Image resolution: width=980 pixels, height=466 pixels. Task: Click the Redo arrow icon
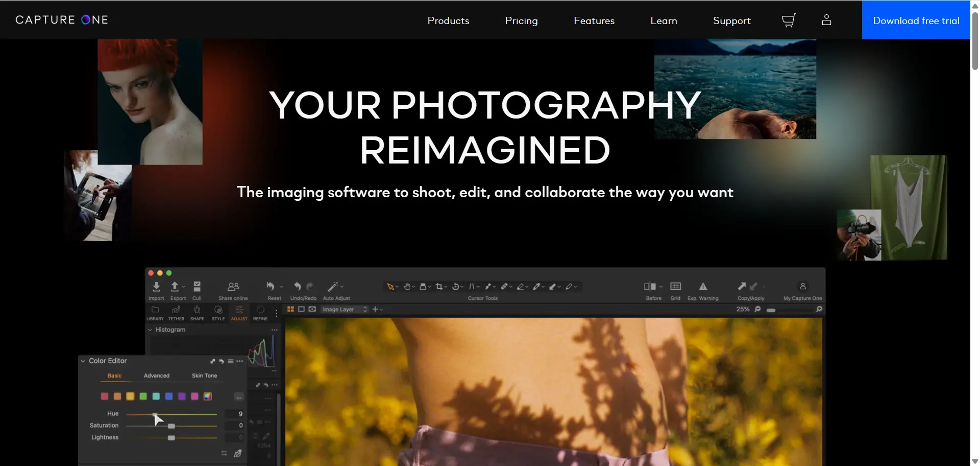[x=309, y=287]
